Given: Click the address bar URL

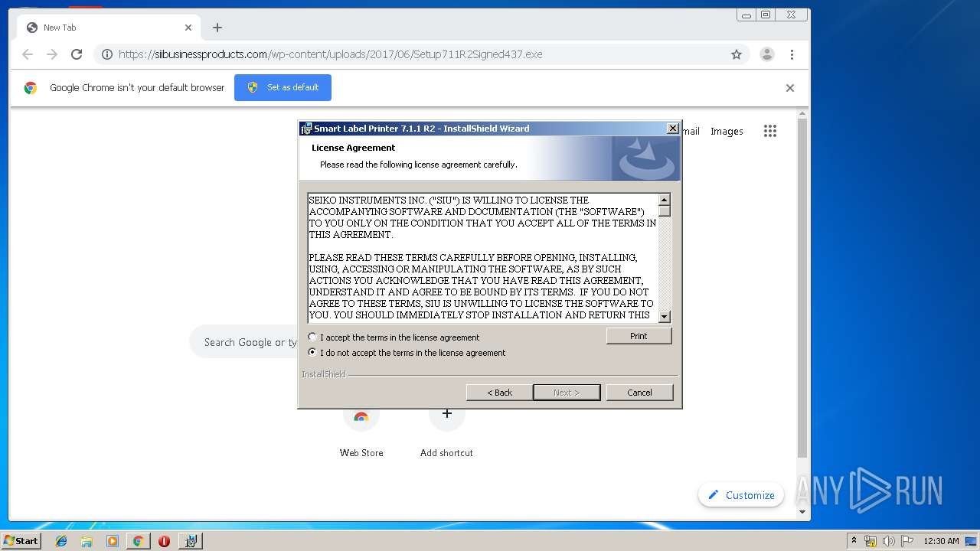Looking at the screenshot, I should coord(331,54).
